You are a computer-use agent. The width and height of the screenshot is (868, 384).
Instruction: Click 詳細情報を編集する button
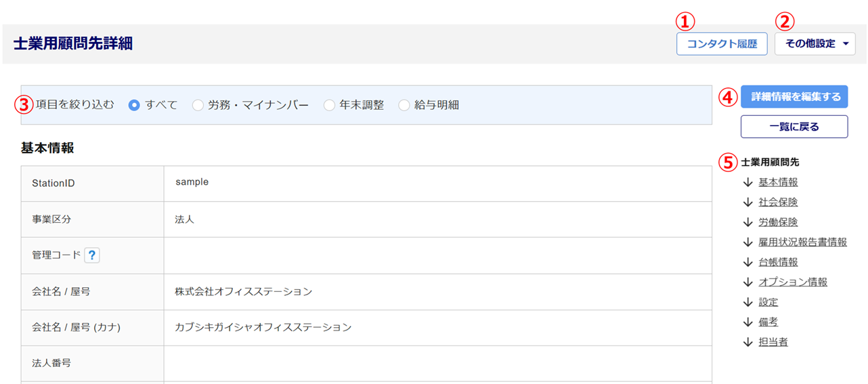(x=794, y=97)
